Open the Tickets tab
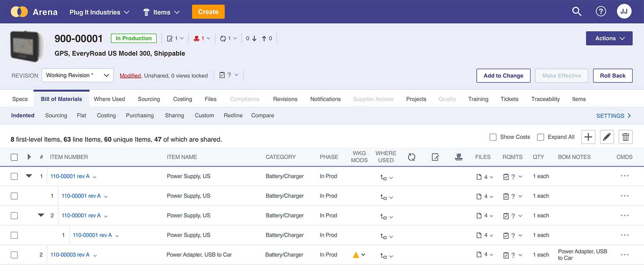Image resolution: width=644 pixels, height=265 pixels. click(509, 99)
